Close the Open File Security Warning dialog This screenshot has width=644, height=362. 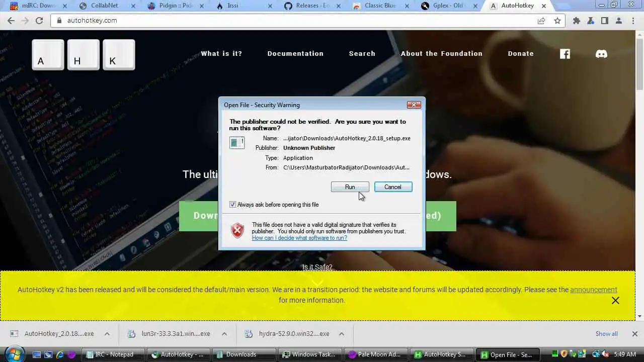(x=414, y=105)
